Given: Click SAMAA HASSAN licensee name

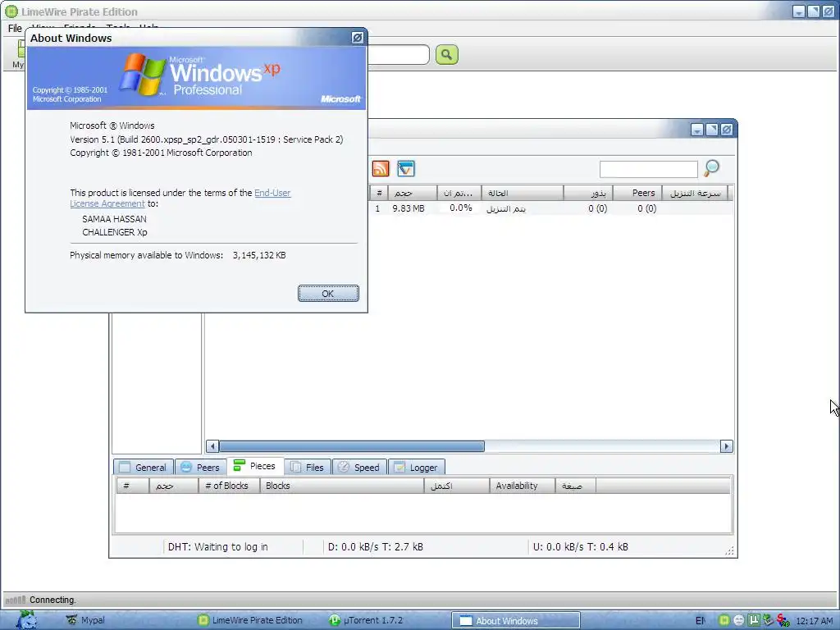Looking at the screenshot, I should click(114, 219).
